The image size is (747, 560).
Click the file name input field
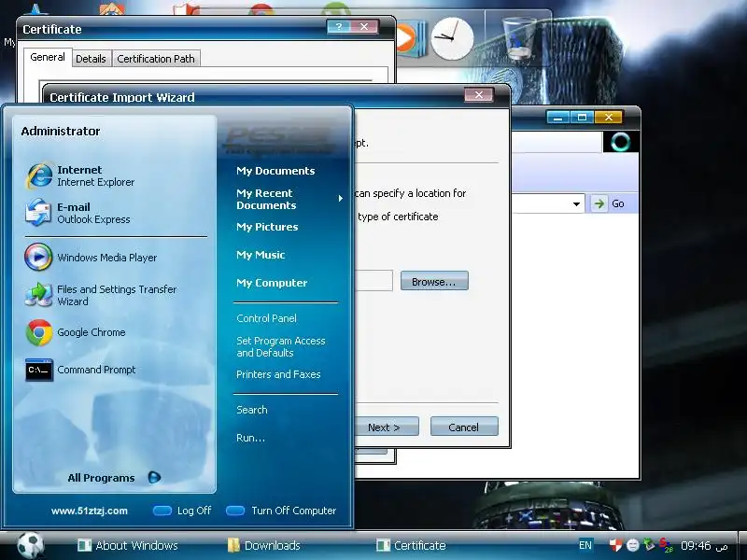[x=374, y=281]
